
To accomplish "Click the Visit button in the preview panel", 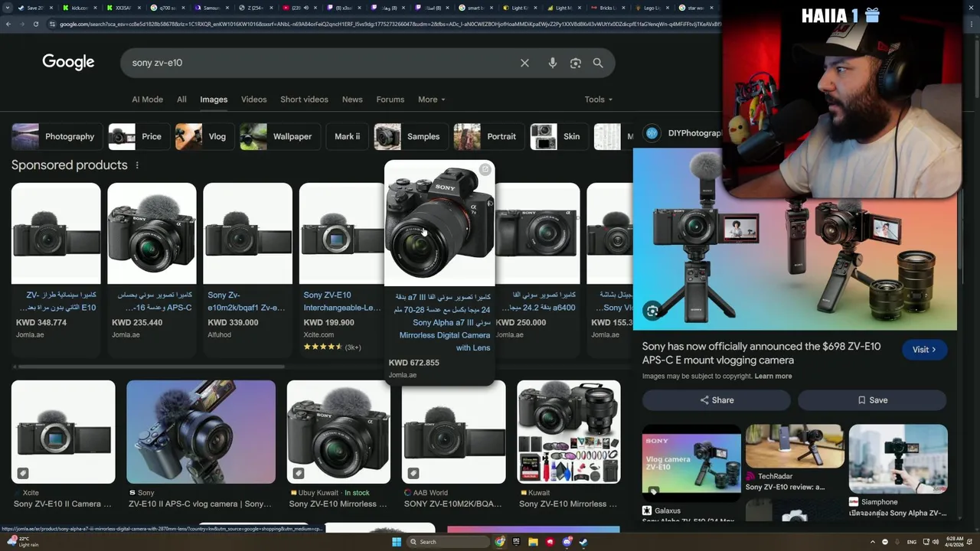I will 924,350.
